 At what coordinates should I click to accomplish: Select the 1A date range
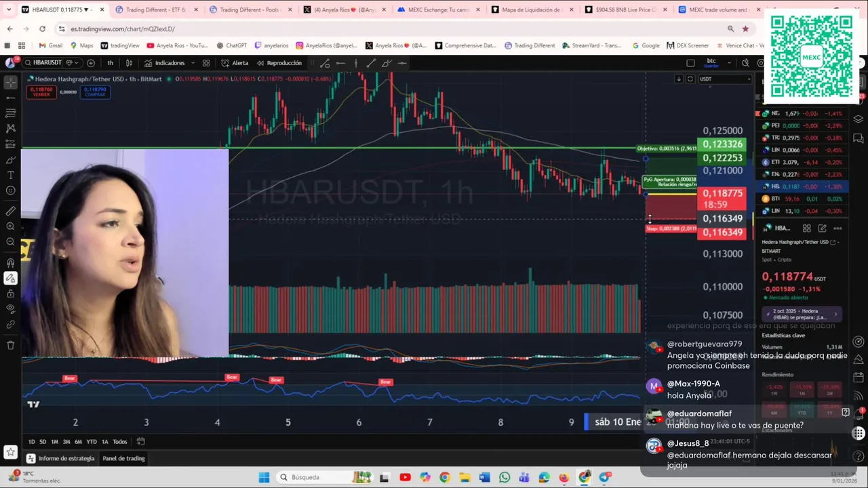(104, 442)
